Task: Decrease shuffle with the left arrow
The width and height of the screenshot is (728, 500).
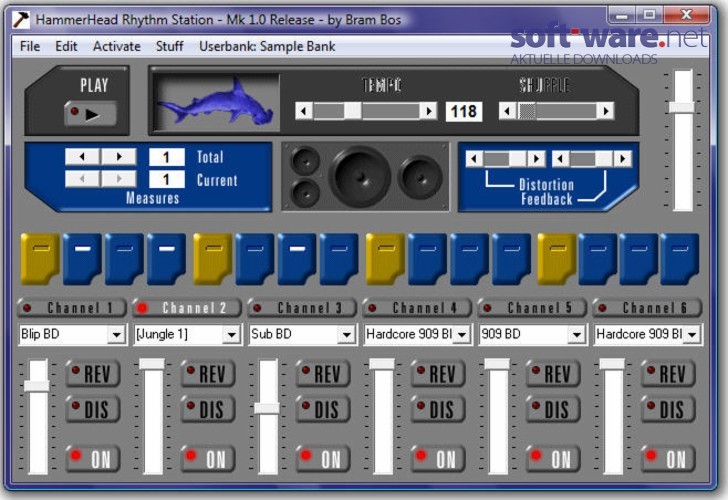Action: 507,111
